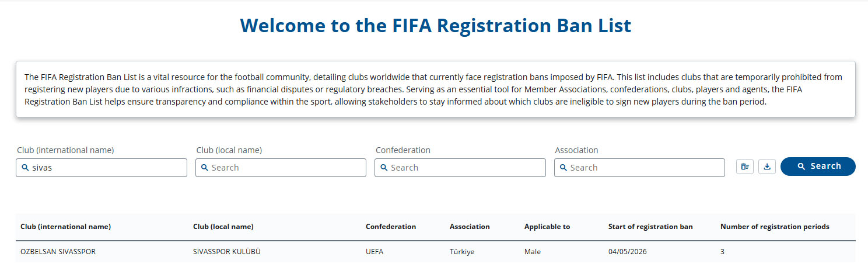Select the OZBELSAN SIVASSPOR result row

[x=436, y=252]
